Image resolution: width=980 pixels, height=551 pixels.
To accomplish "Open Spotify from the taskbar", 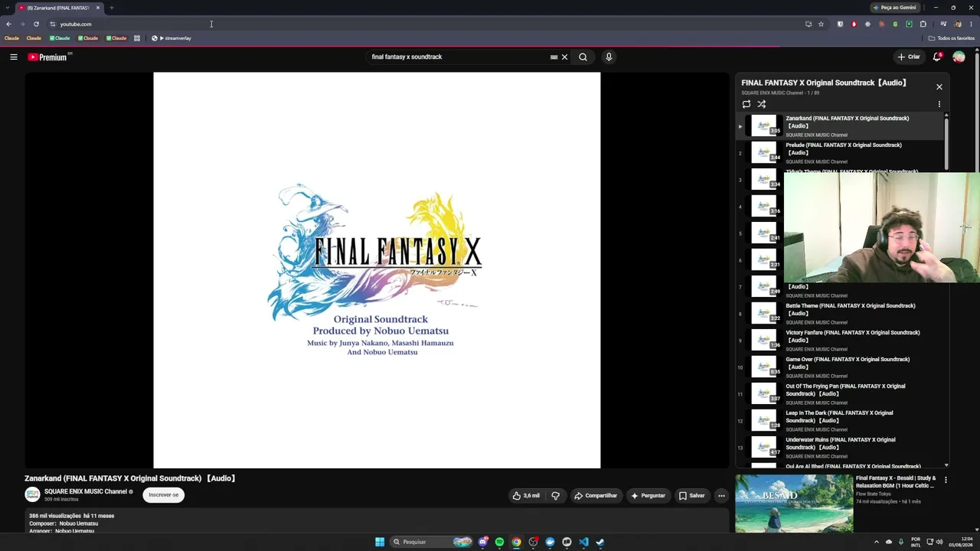I will (500, 542).
